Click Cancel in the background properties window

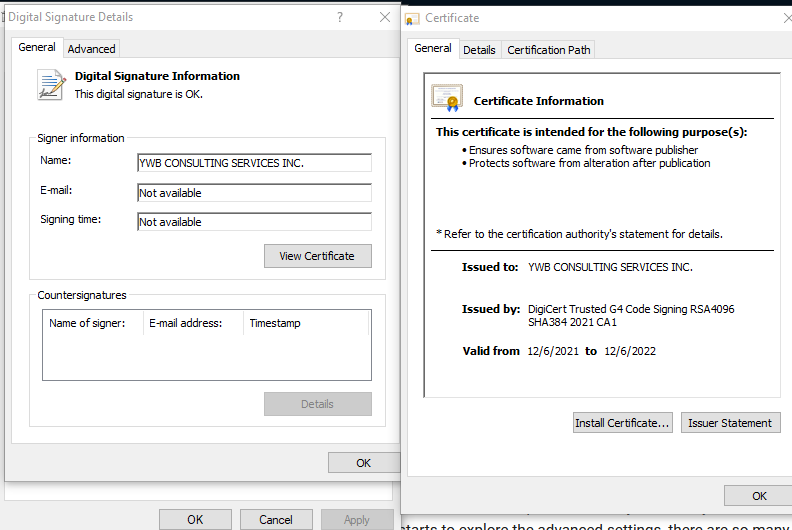click(276, 519)
